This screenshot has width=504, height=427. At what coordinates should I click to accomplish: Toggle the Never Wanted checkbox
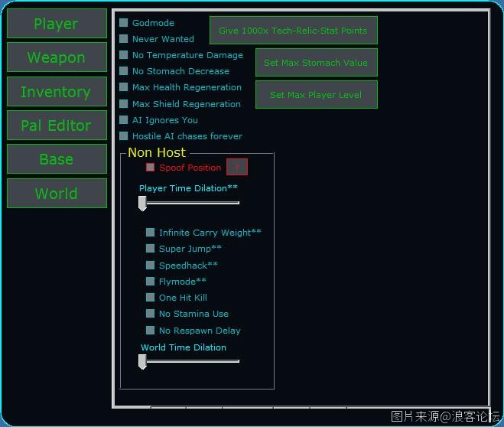124,39
